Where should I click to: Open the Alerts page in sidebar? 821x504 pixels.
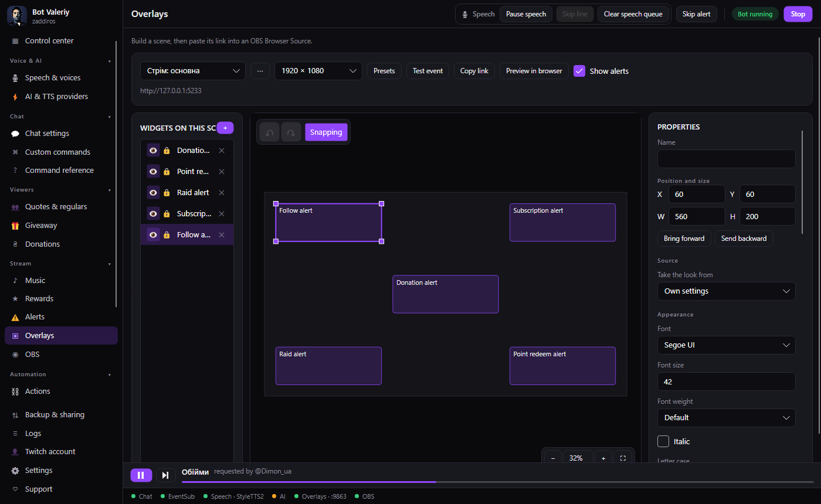[61, 317]
